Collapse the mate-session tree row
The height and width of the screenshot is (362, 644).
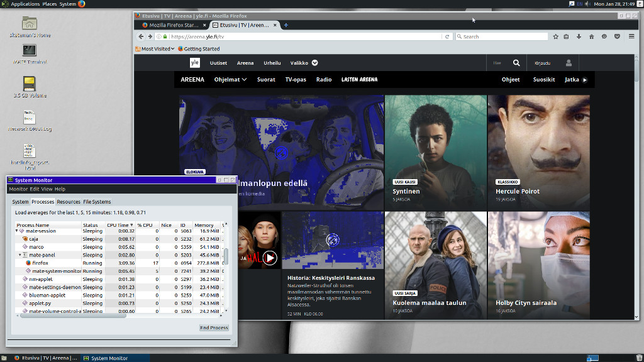pos(17,231)
